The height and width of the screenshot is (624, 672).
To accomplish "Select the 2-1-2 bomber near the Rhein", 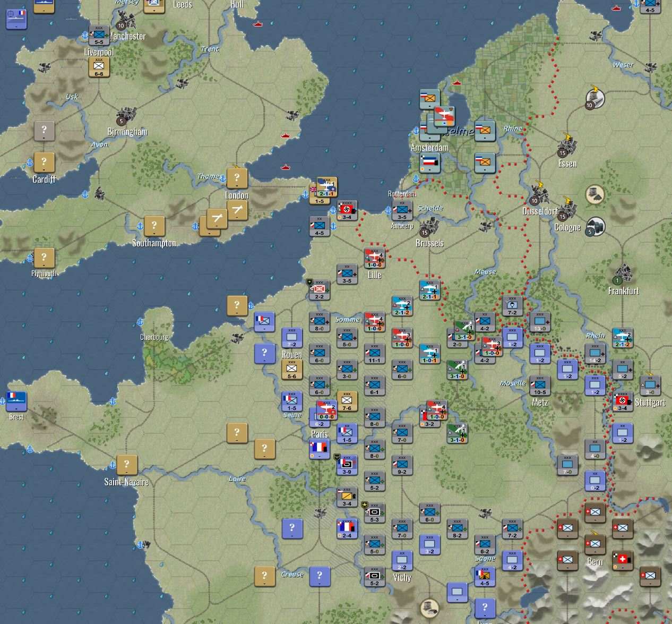I will [x=623, y=338].
